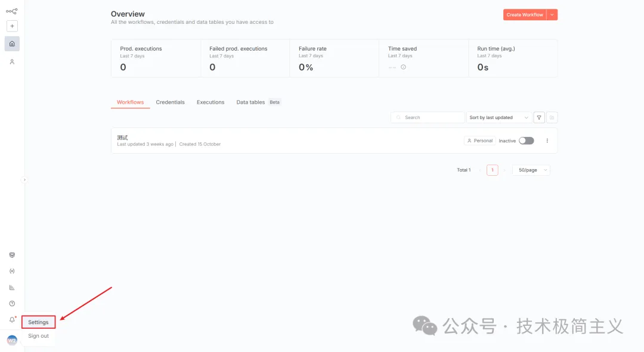Click the Time saved info icon
This screenshot has width=644, height=352.
(x=403, y=67)
